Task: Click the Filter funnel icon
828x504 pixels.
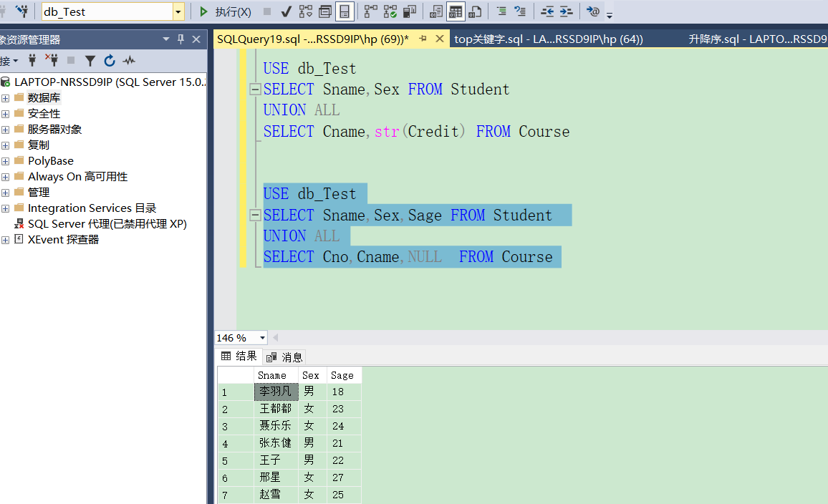Action: (x=90, y=62)
